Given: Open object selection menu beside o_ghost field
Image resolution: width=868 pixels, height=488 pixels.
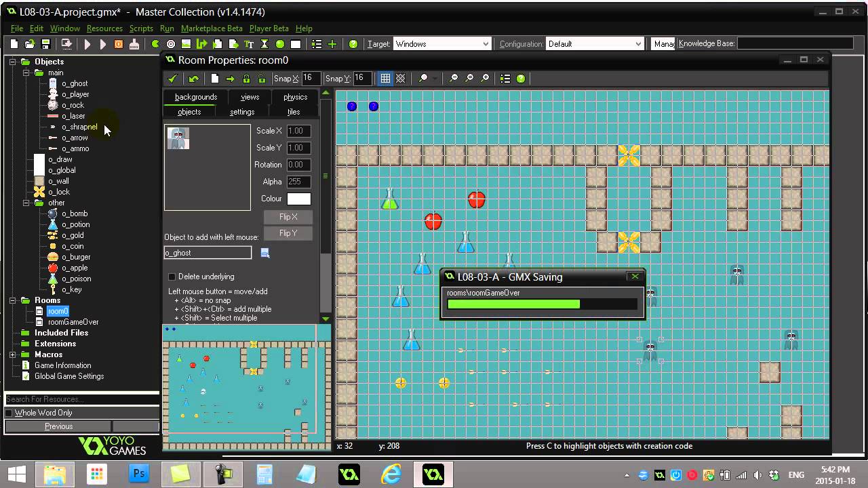Looking at the screenshot, I should tap(265, 253).
